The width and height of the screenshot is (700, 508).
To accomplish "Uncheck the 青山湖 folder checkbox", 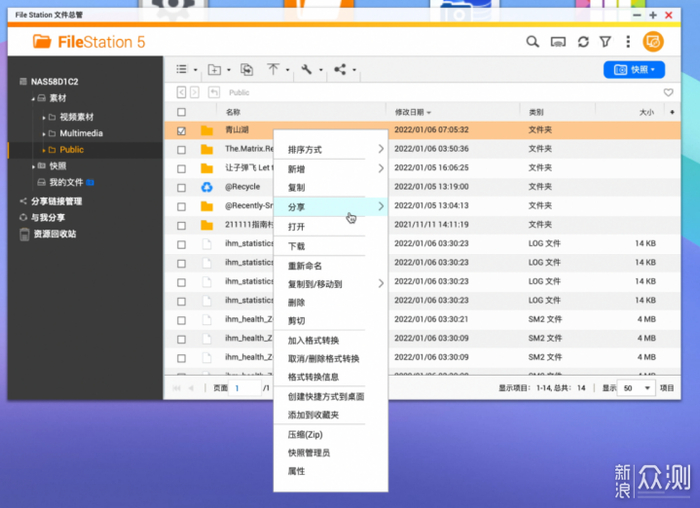I will 181,130.
